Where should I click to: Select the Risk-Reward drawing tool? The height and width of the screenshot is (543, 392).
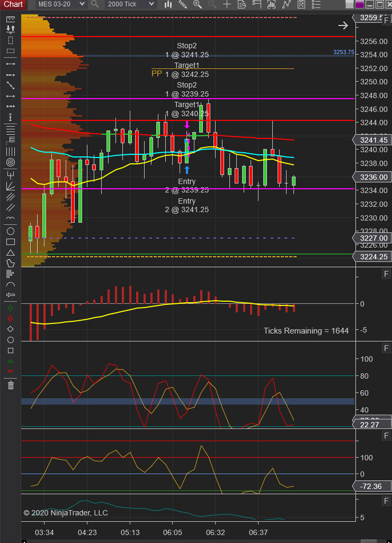tap(11, 29)
